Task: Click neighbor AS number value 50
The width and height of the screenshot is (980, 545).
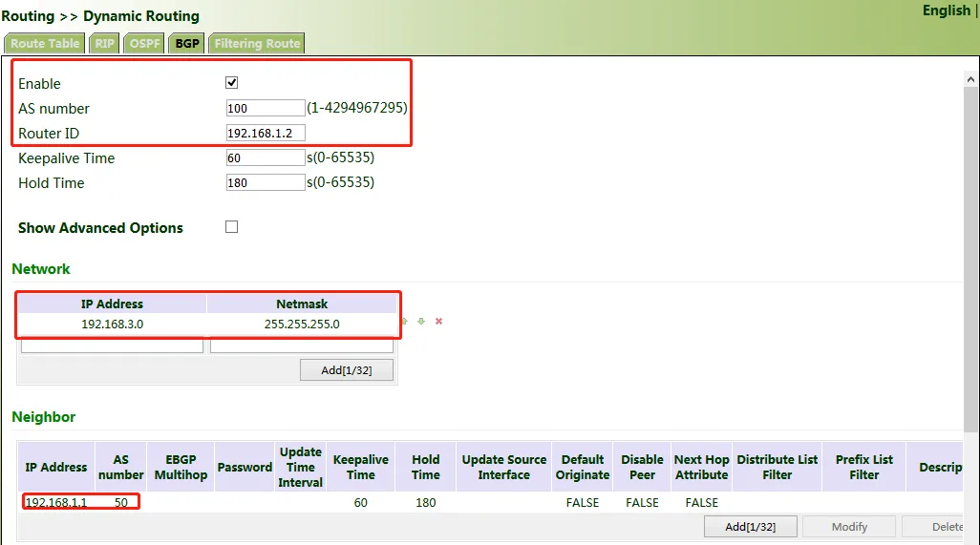Action: point(120,503)
